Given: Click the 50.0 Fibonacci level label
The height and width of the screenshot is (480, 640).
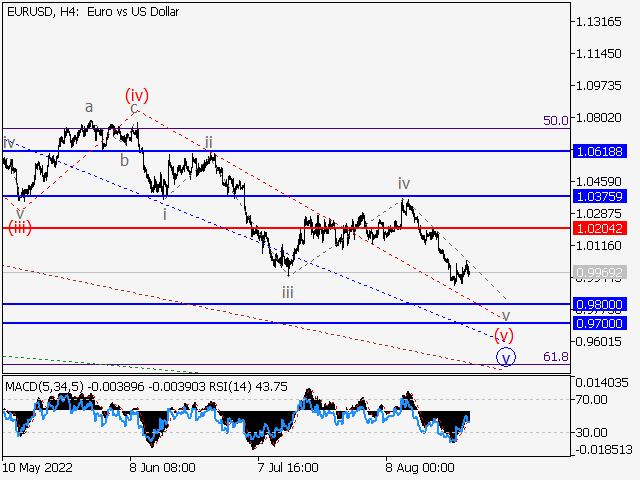Looking at the screenshot, I should click(556, 120).
